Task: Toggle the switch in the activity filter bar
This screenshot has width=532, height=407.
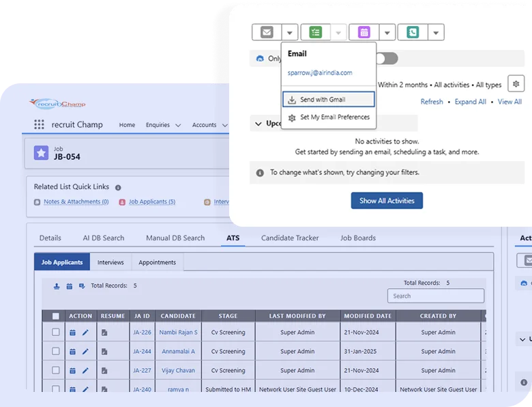Action: pyautogui.click(x=387, y=59)
